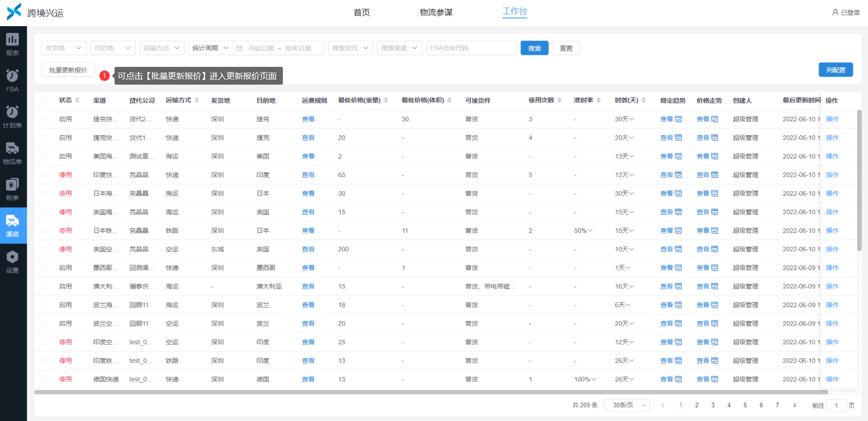Click the FBA仓库代码 input field

471,48
